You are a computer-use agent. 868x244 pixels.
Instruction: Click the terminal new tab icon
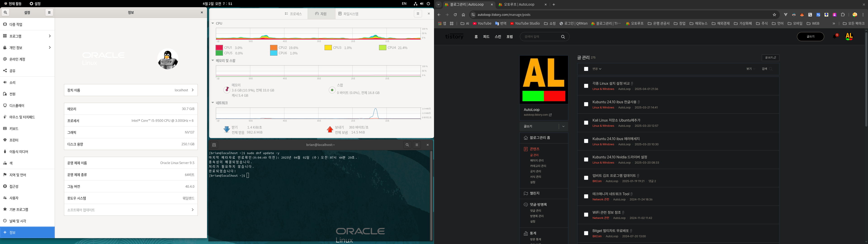[x=214, y=145]
